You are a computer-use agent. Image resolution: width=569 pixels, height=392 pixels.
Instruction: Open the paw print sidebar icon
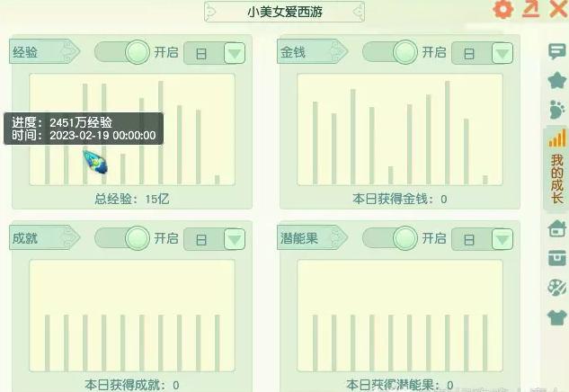tap(557, 110)
